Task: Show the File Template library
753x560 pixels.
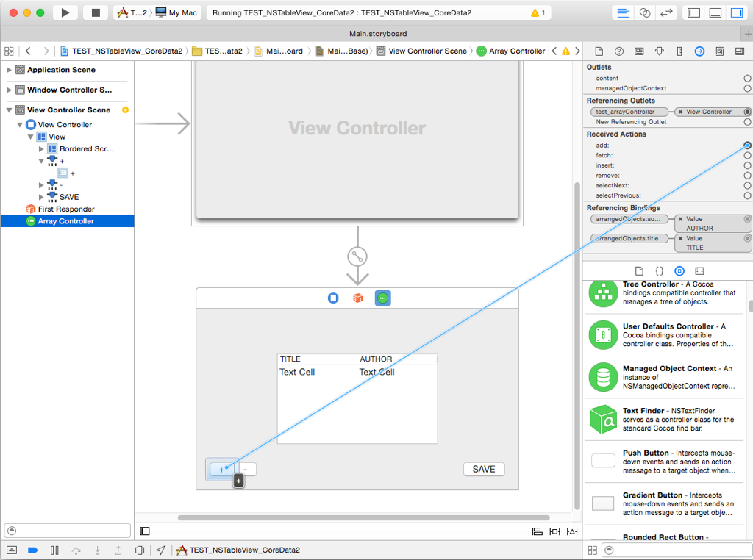Action: pyautogui.click(x=639, y=271)
